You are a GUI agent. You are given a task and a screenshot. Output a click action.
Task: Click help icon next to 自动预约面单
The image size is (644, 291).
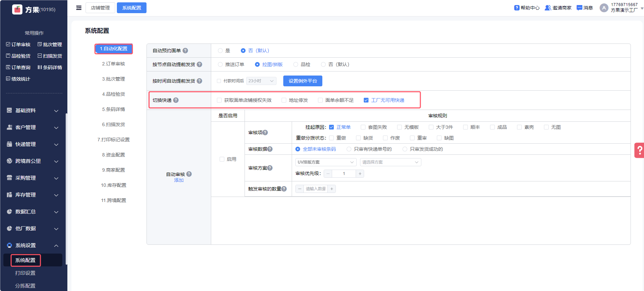pyautogui.click(x=185, y=51)
